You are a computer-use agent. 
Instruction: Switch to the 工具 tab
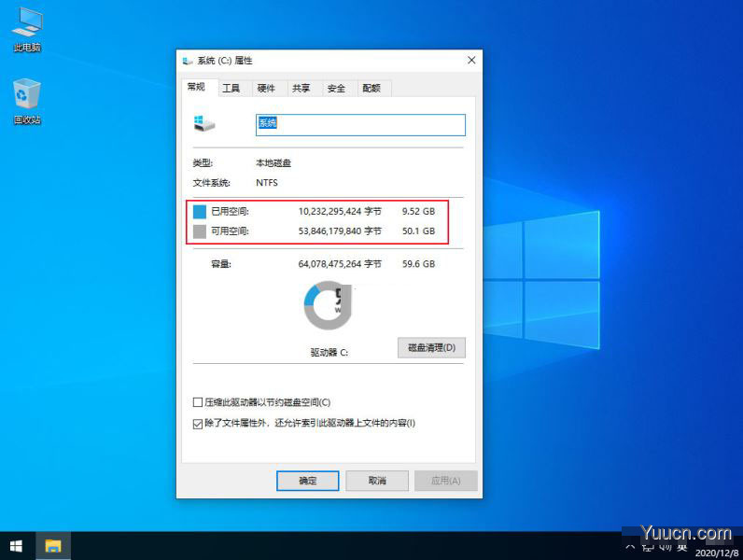[x=231, y=88]
